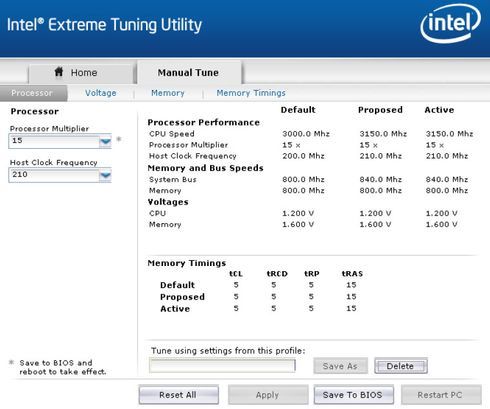Click the asterisk beside Processor Multiplier
The width and height of the screenshot is (490, 409).
(x=119, y=139)
